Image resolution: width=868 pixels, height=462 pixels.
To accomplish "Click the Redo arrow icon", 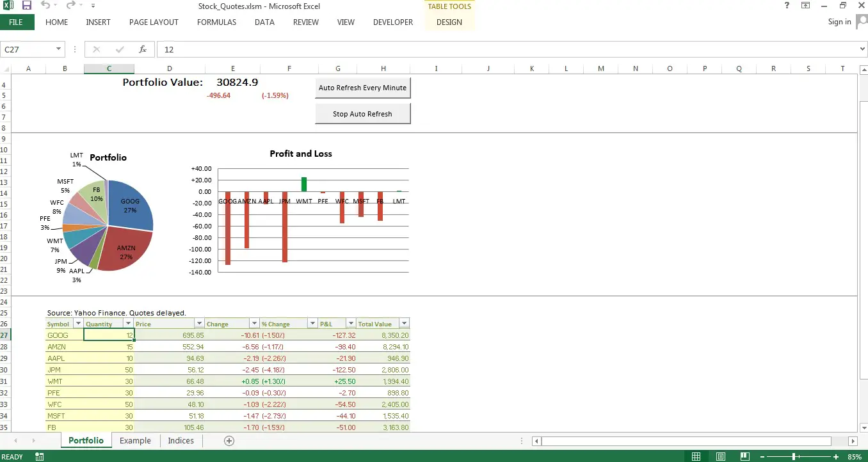I will tap(70, 6).
